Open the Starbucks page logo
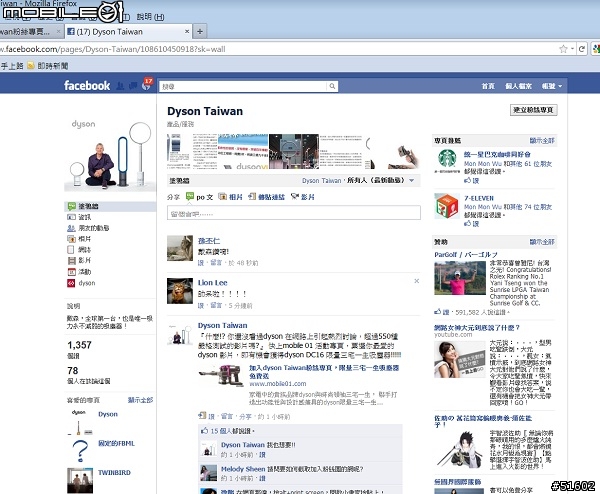Screen dimensions: 600x494 pyautogui.click(x=447, y=160)
